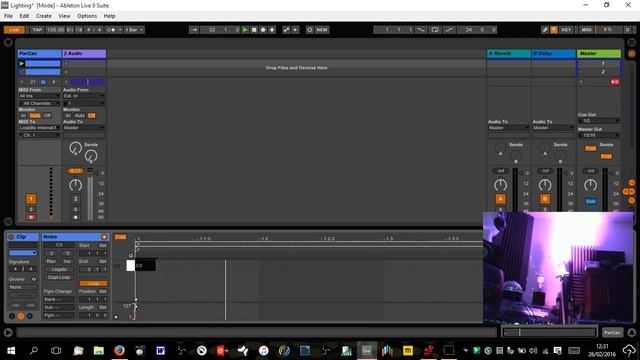Image resolution: width=640 pixels, height=360 pixels.
Task: Click the MIDI Arrangement Overdub plus button
Action: (272, 30)
